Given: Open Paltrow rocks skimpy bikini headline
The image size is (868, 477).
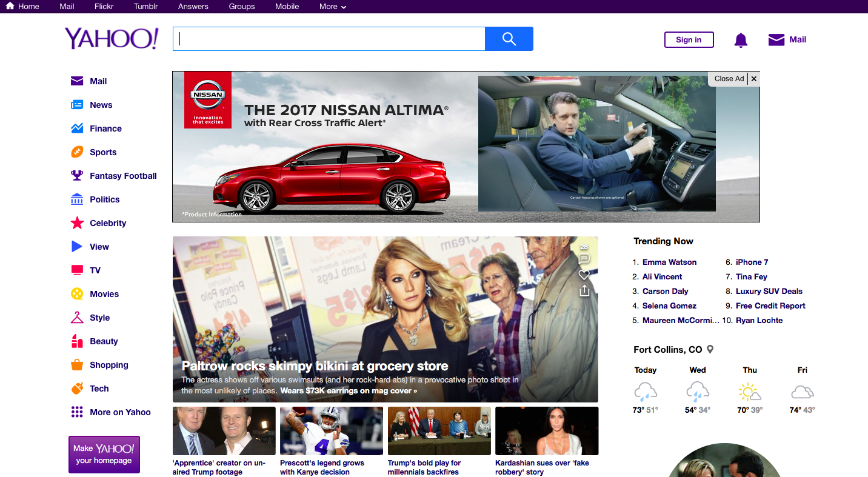Looking at the screenshot, I should pyautogui.click(x=315, y=366).
